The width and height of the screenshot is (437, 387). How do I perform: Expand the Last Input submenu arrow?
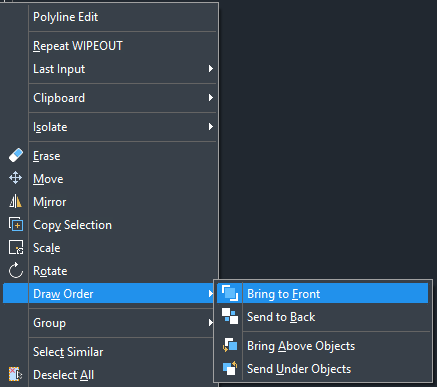[x=210, y=69]
